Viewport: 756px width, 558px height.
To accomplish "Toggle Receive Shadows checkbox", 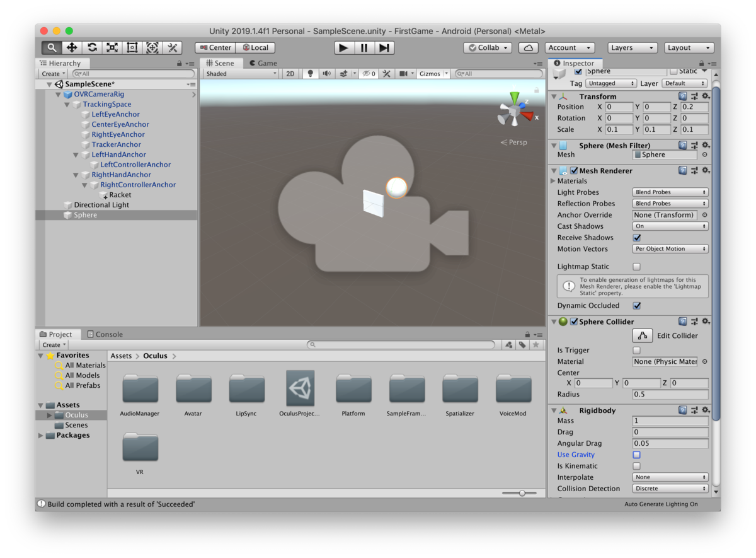I will (637, 238).
